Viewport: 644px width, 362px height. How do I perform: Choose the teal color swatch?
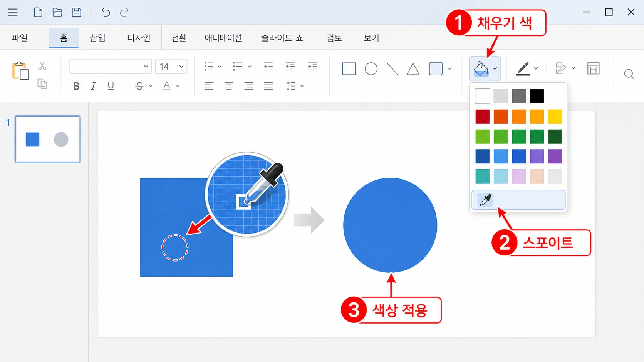[x=482, y=176]
